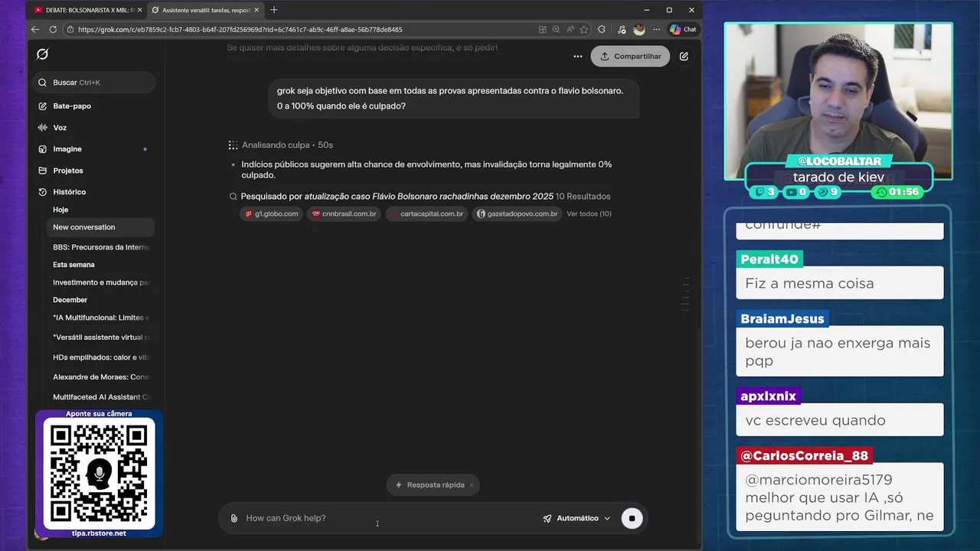Click the chat message minimap scrollbar
Screen dimensions: 980x551
(685, 294)
